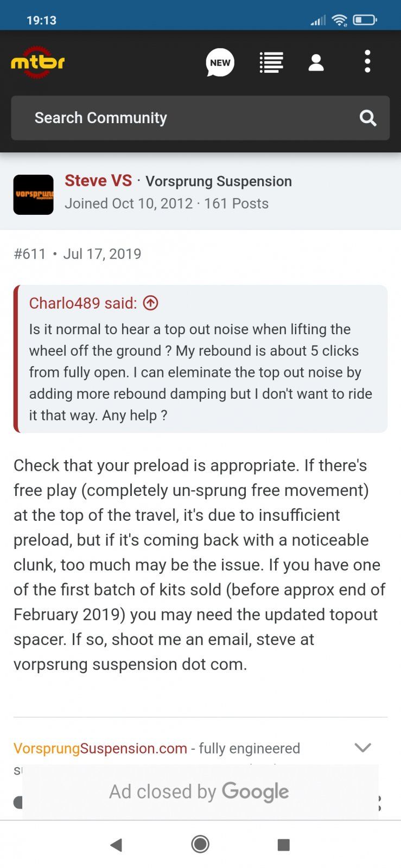
Task: Open post number #611 permalink
Action: pos(30,254)
